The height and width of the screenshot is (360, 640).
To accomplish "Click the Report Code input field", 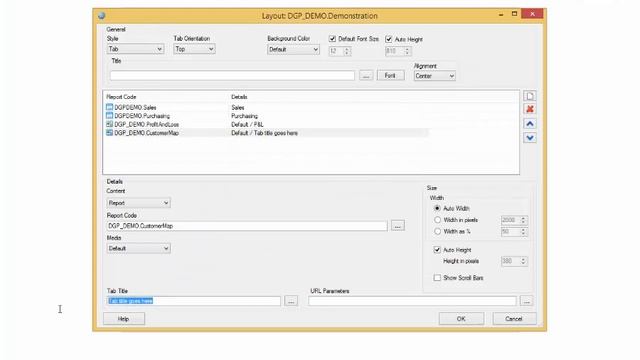I will 247,226.
